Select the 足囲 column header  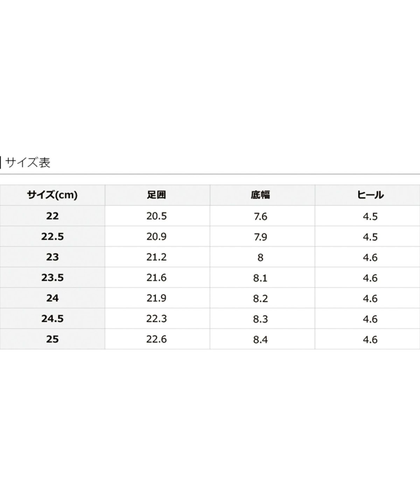[156, 195]
